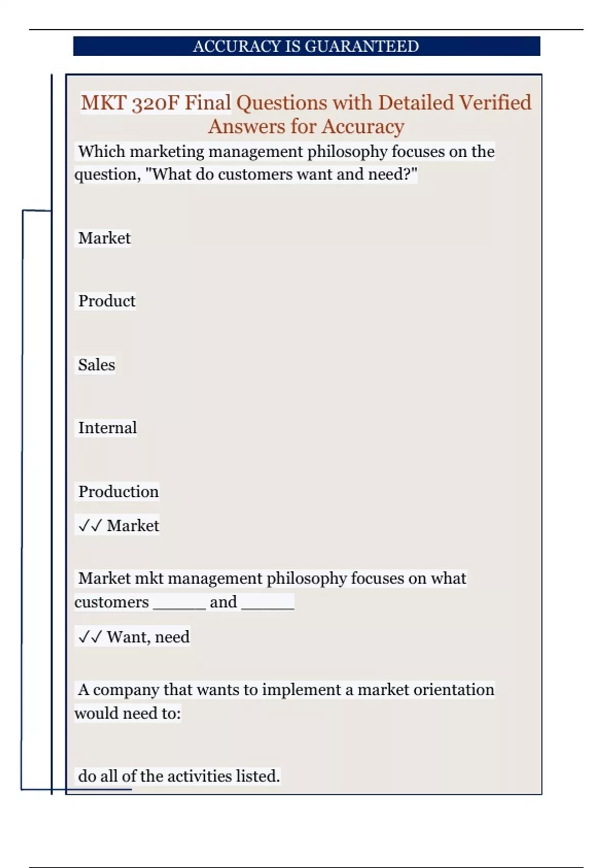The width and height of the screenshot is (613, 868).
Task: Click the "MKT 320F Final" heading text
Action: [x=156, y=103]
